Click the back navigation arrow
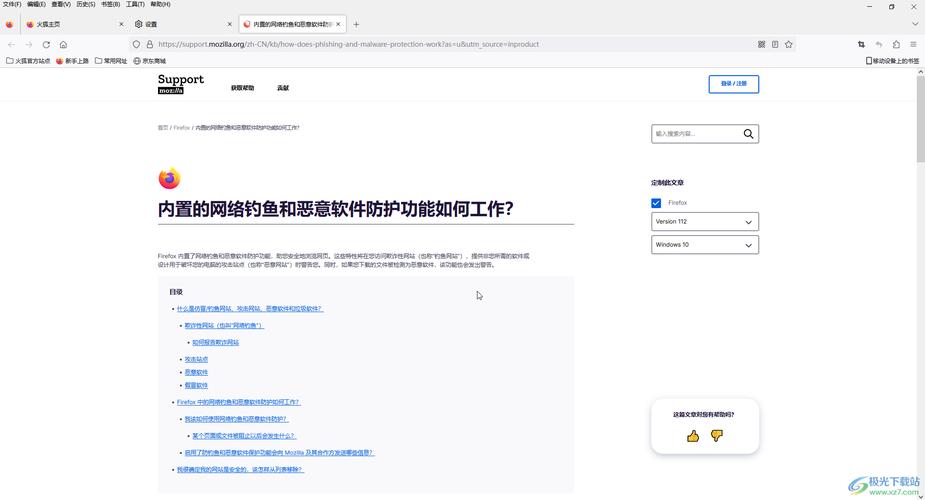The height and width of the screenshot is (500, 925). (x=12, y=44)
